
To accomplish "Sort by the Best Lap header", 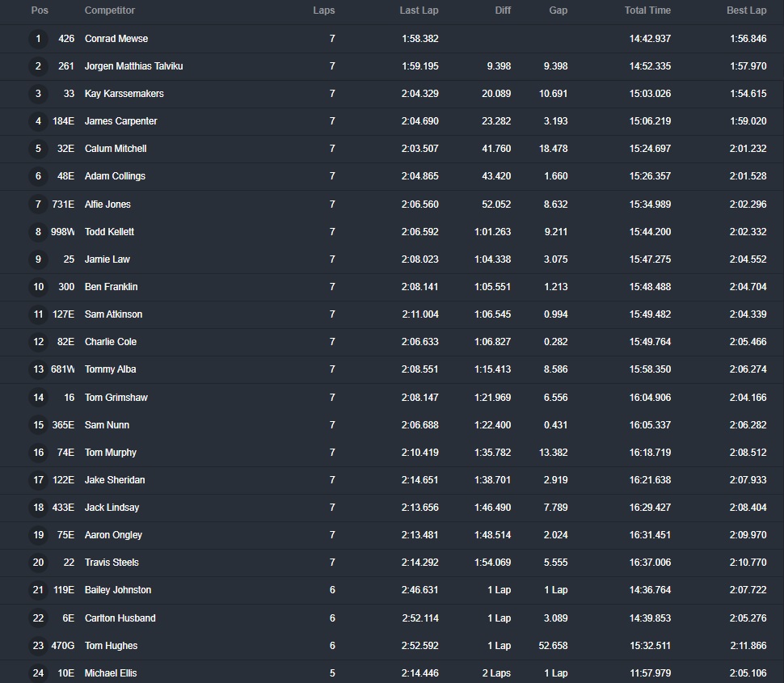I will (x=746, y=11).
